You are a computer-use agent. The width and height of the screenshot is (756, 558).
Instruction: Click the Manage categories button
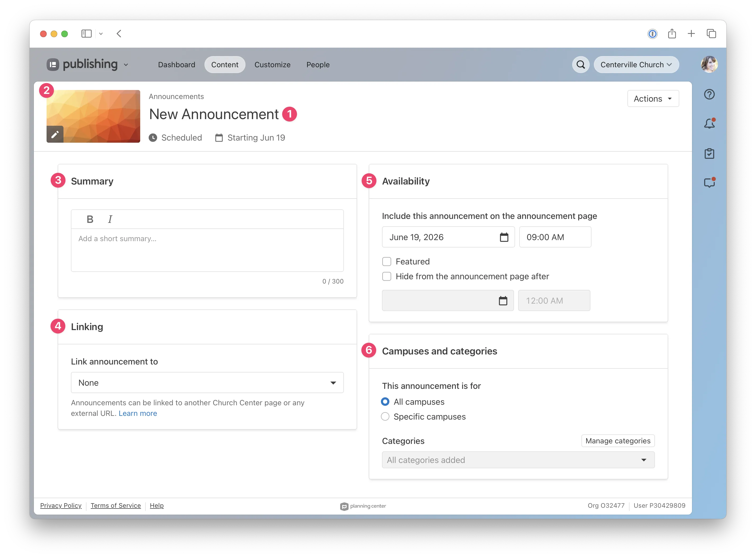618,441
